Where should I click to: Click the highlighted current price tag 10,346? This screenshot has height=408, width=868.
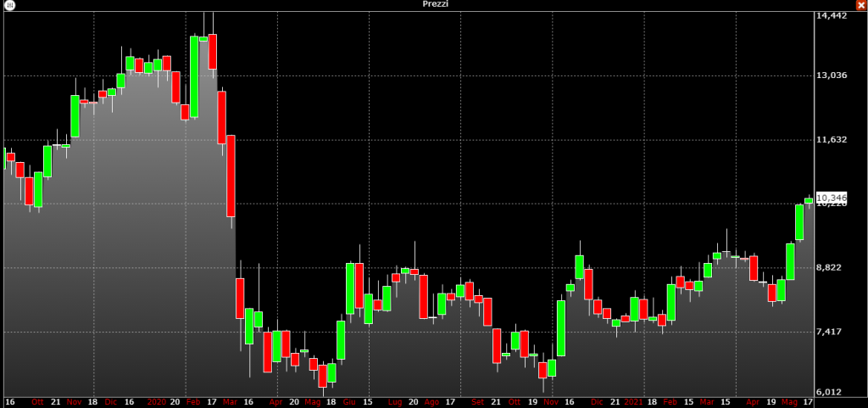(832, 198)
